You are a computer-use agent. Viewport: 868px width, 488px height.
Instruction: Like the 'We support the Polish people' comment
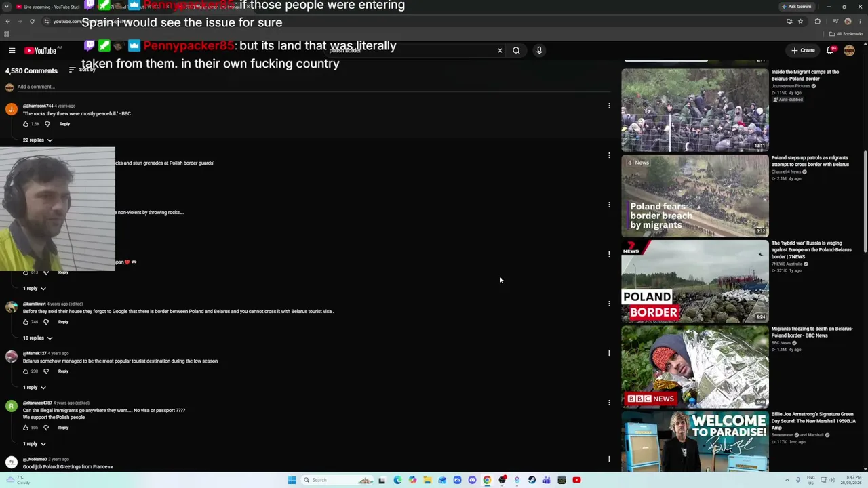[x=26, y=428]
